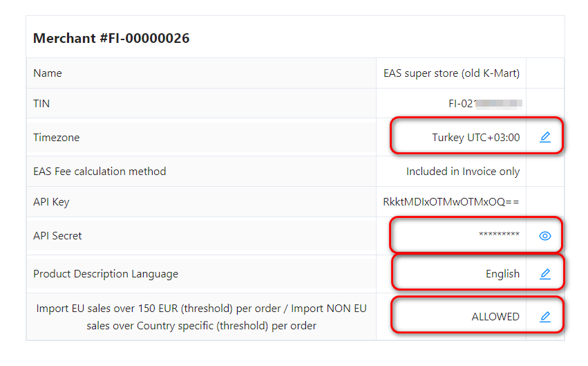Select the API Key value text

[451, 202]
